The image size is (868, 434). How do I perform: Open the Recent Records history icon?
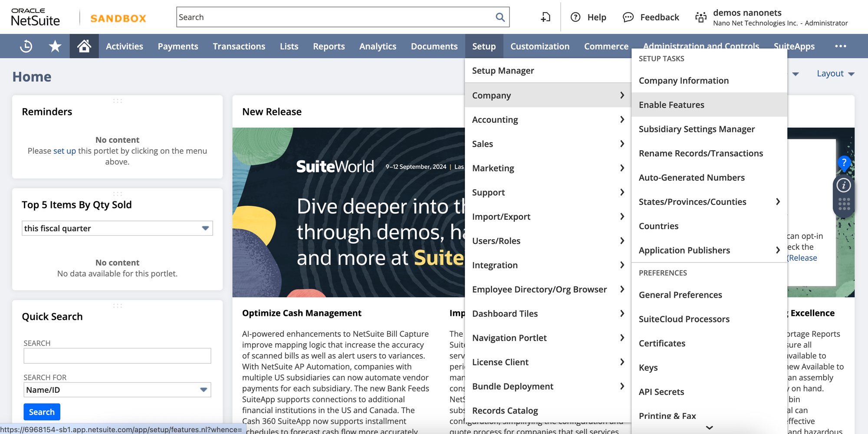pos(26,46)
